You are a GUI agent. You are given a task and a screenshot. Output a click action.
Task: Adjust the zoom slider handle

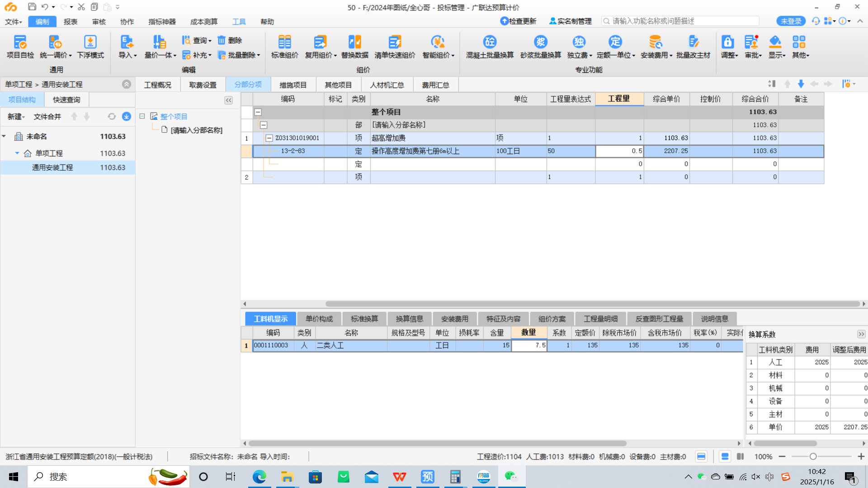(812, 457)
